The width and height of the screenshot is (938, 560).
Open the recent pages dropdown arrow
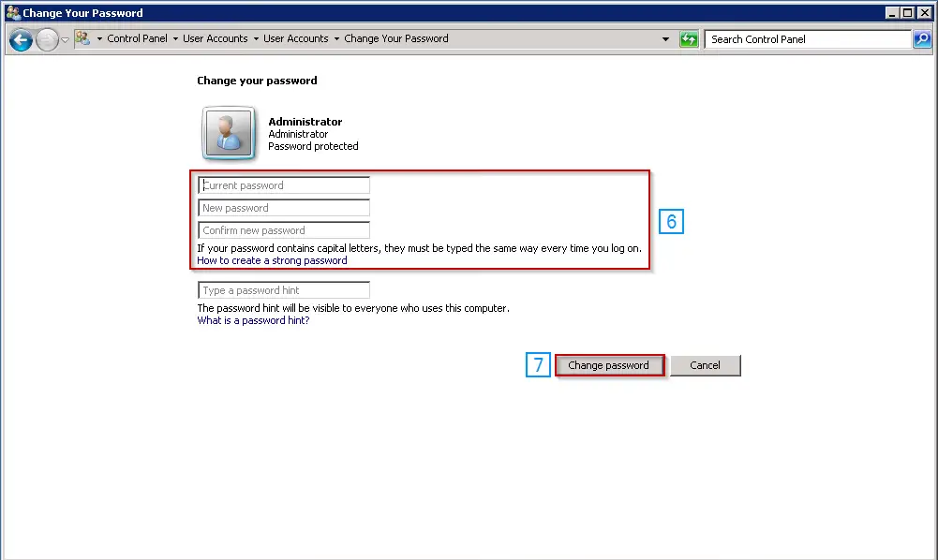(x=66, y=39)
